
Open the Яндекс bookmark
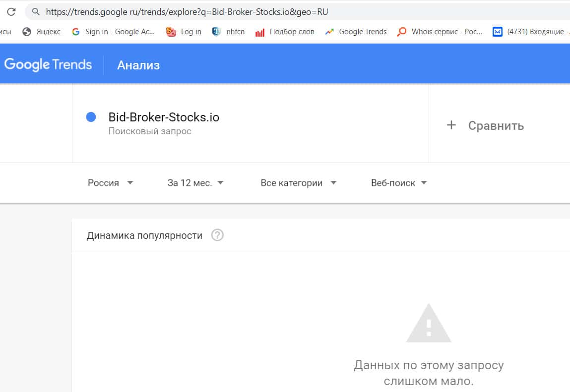[42, 32]
